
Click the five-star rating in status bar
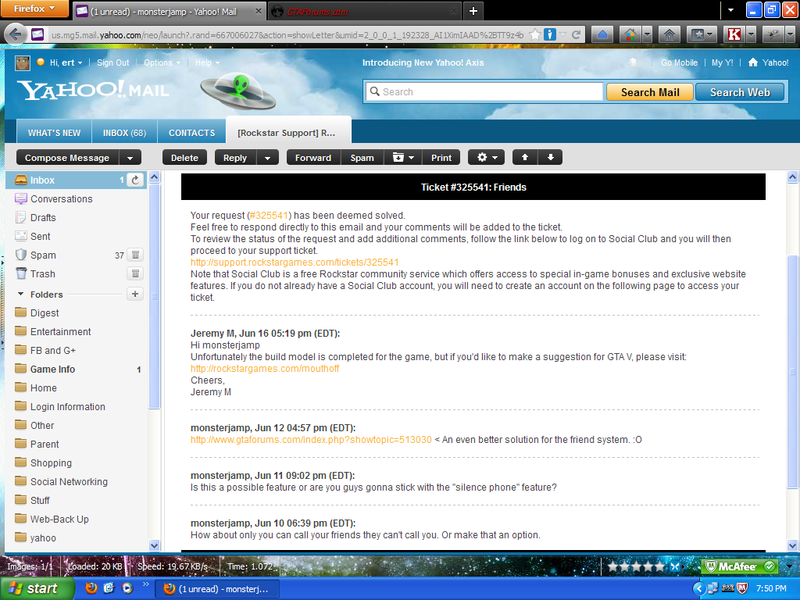(636, 566)
